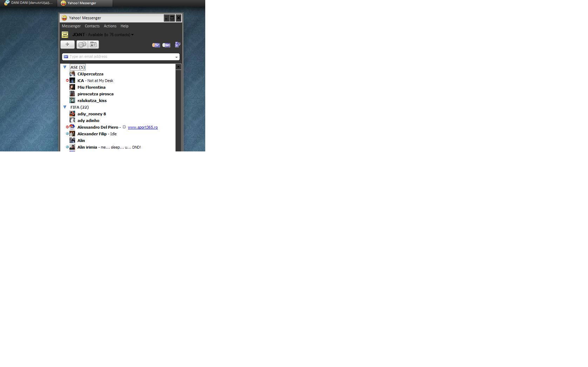Click the busy status icon beside iCA

[67, 81]
